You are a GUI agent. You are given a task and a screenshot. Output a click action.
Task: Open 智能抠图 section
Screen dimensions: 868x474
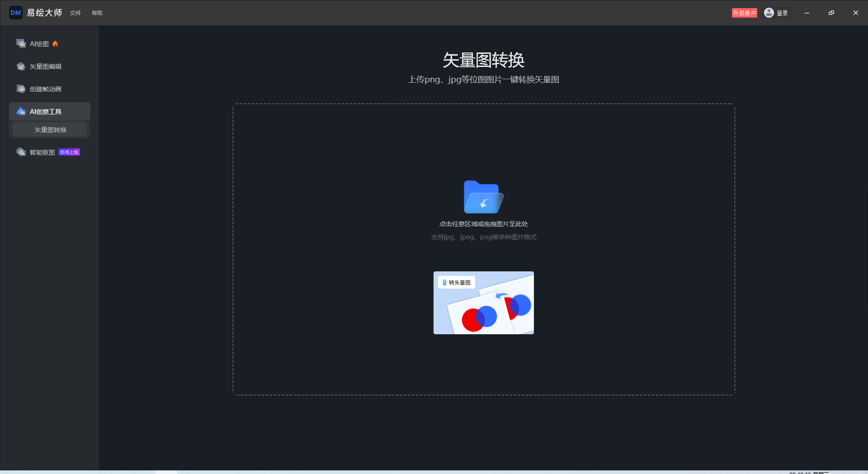(50, 152)
